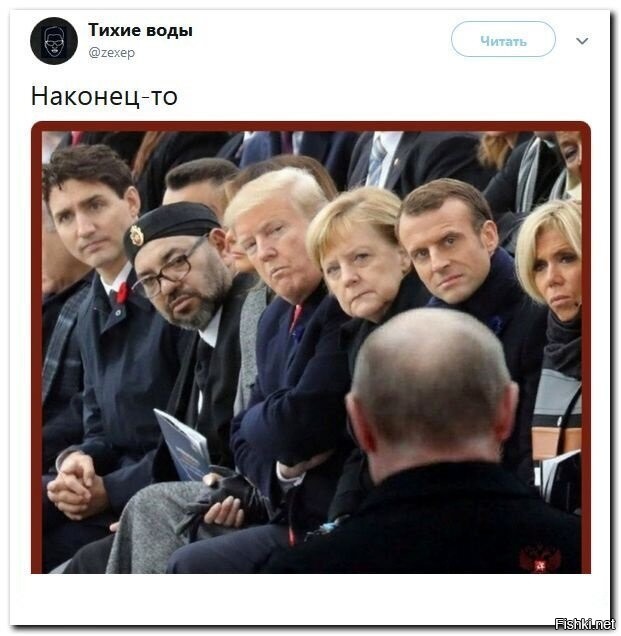Click the eyeglasses of the bearded man

pos(170,269)
